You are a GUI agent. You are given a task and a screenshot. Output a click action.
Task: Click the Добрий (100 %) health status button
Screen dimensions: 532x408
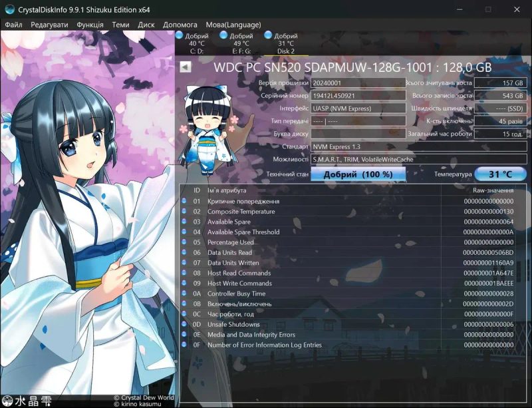(358, 174)
